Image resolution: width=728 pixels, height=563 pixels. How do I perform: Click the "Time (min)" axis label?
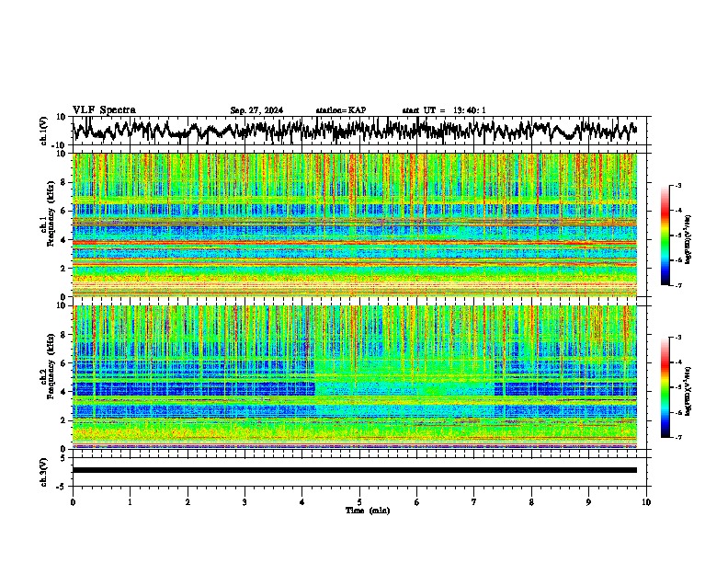tap(368, 511)
